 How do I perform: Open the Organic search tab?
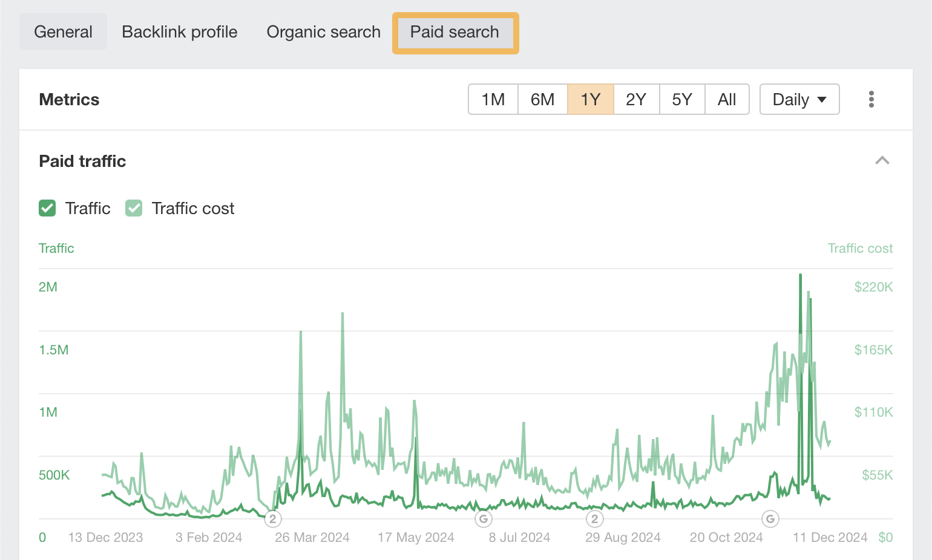(x=323, y=32)
